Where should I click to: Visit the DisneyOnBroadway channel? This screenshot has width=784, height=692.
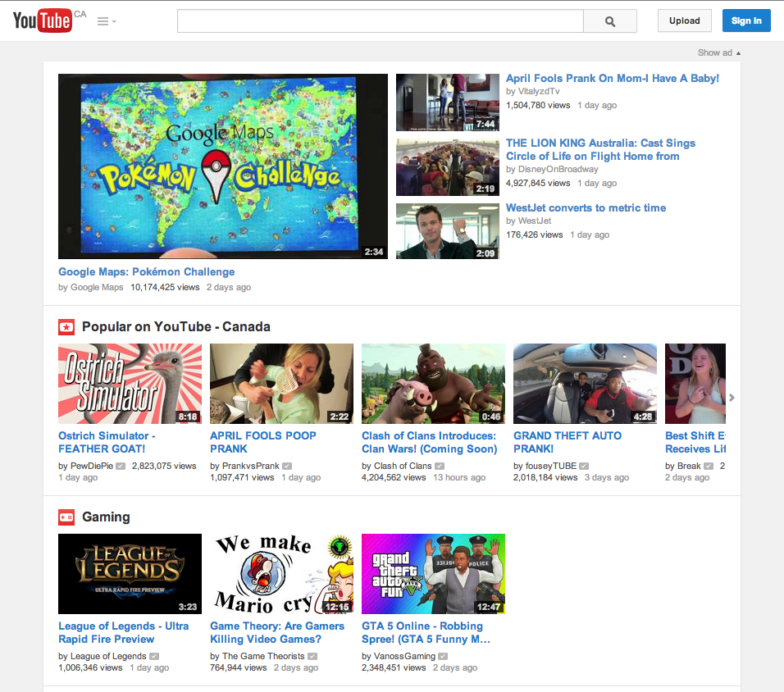[558, 169]
